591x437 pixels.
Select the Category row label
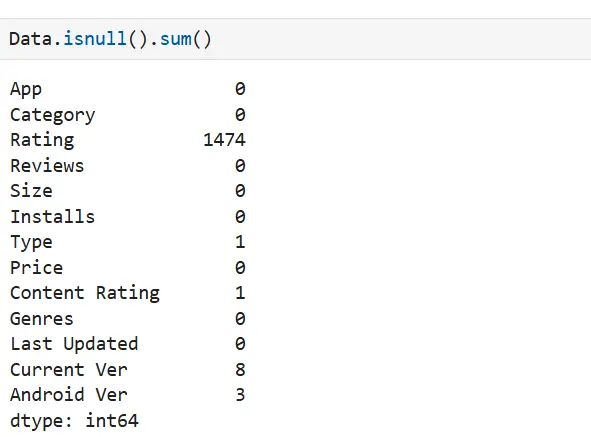tap(53, 115)
